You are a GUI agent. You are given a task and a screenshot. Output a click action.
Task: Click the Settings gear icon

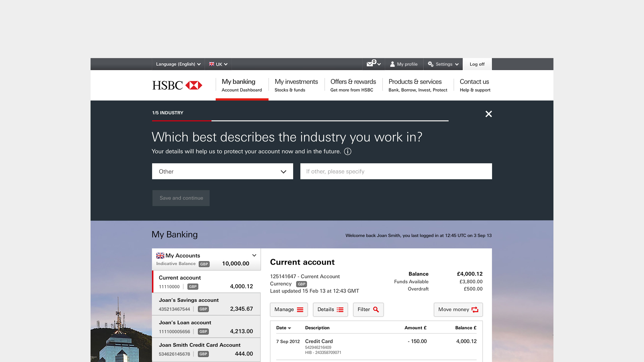point(430,64)
